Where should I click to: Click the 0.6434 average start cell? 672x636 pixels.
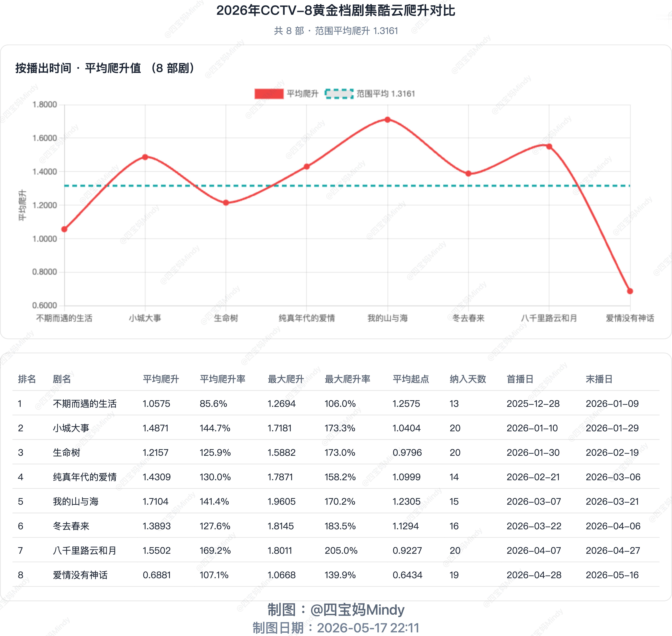(408, 575)
